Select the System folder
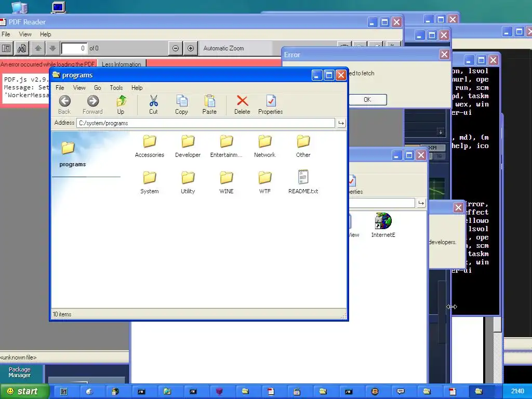This screenshot has height=399, width=532. (149, 182)
